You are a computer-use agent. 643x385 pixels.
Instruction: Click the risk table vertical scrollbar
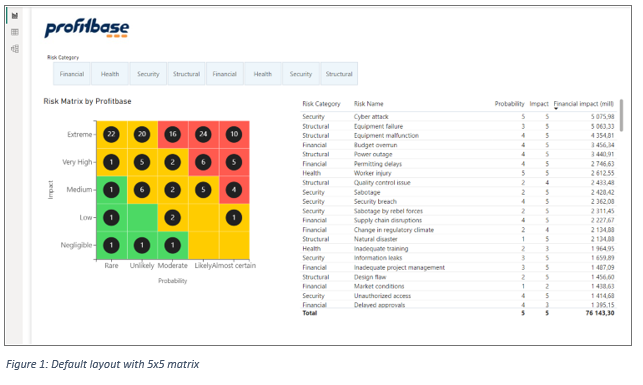621,115
